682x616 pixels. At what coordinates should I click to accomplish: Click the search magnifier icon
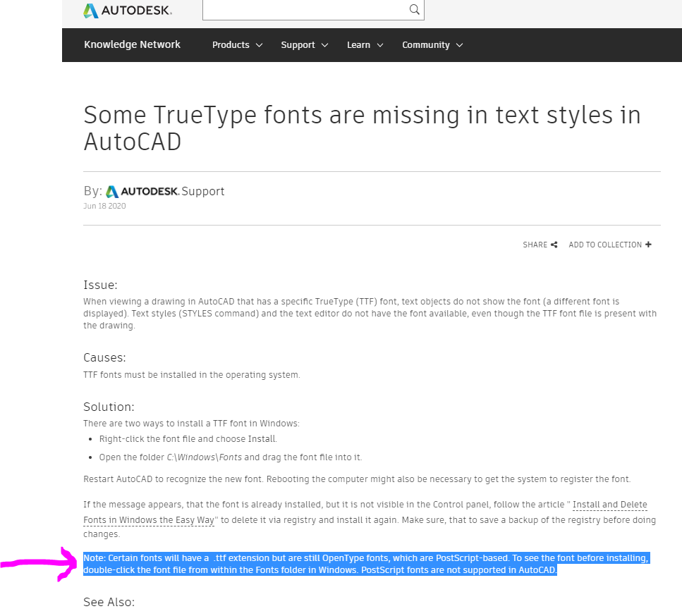pyautogui.click(x=414, y=10)
